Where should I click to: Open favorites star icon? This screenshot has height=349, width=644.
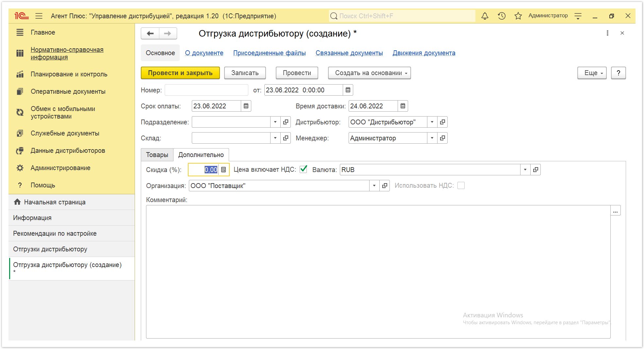[518, 16]
